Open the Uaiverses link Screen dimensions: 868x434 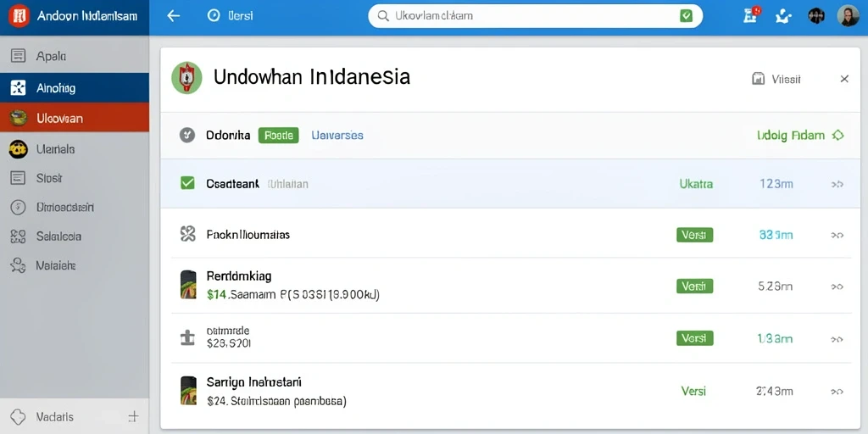click(337, 135)
